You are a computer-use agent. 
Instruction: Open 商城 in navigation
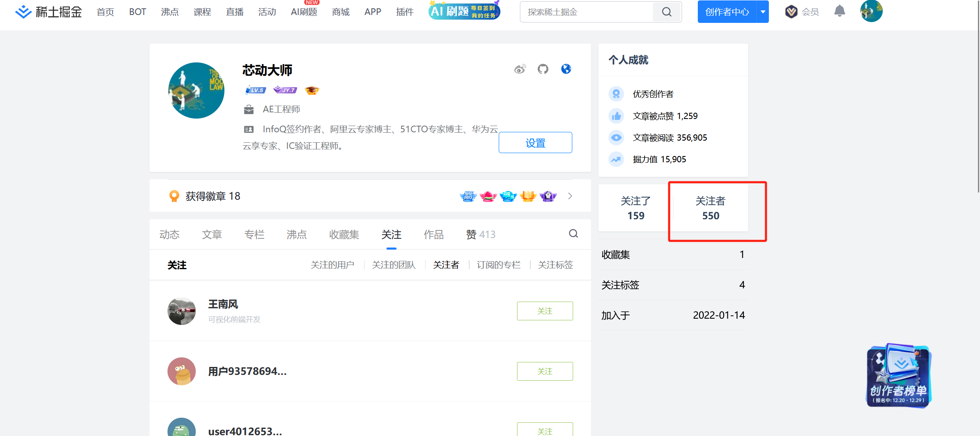tap(341, 12)
